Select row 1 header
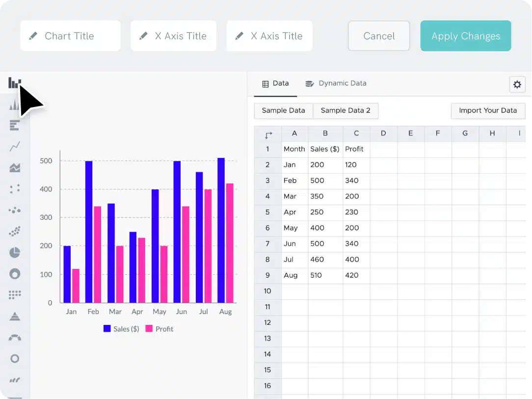 point(267,149)
